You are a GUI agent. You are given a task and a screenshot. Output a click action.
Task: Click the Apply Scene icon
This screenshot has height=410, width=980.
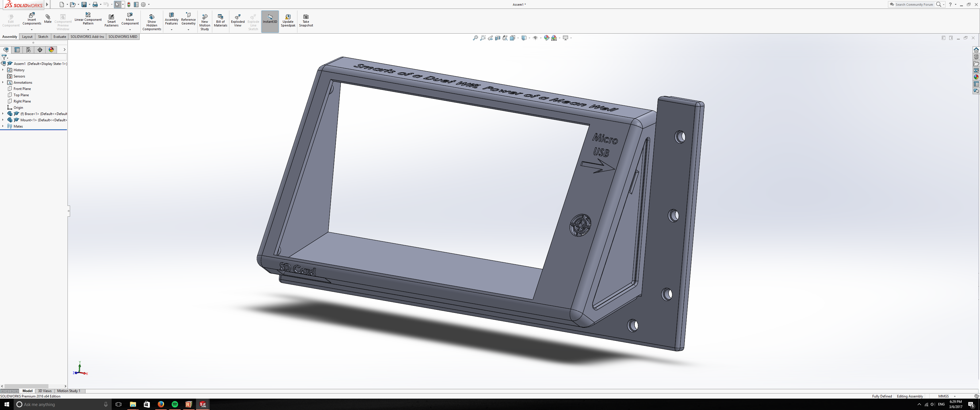[x=554, y=38]
